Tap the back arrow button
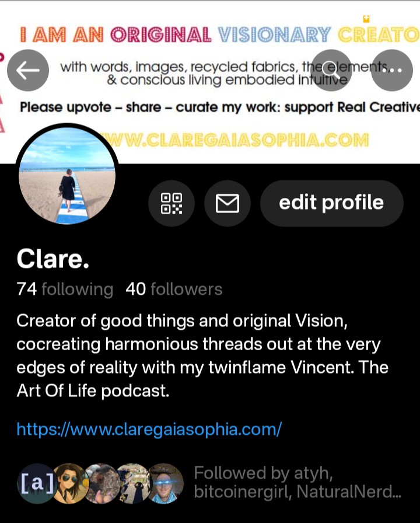Image resolution: width=420 pixels, height=523 pixels. point(28,71)
